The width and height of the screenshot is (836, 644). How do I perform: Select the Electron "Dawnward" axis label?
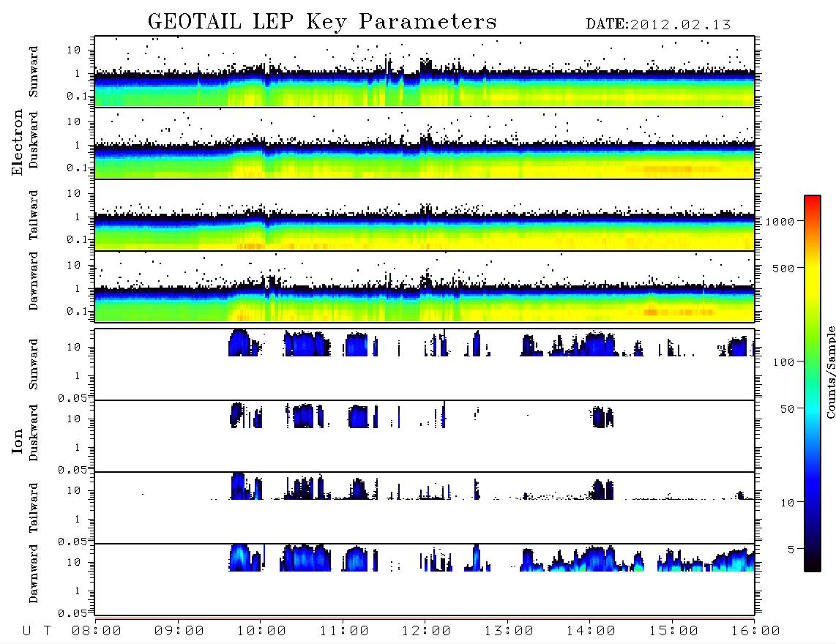coord(34,281)
